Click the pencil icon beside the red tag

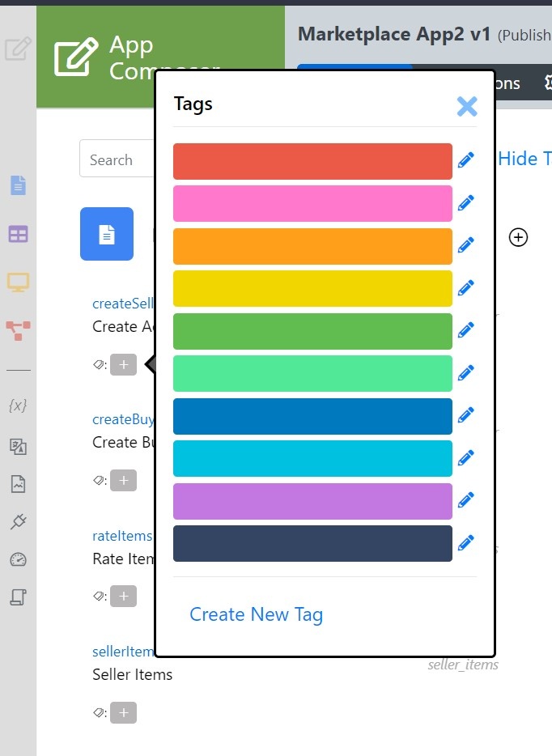click(465, 160)
